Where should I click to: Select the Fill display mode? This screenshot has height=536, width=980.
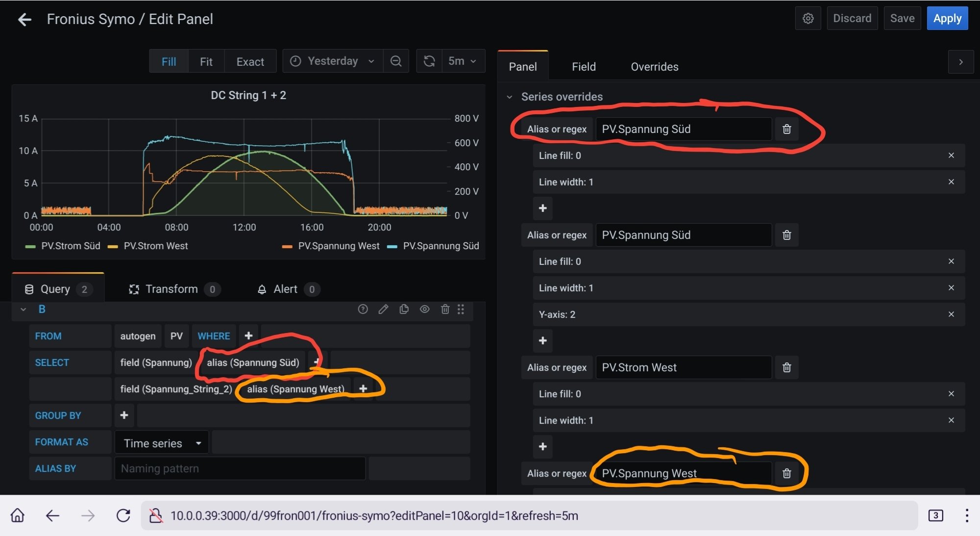[169, 62]
